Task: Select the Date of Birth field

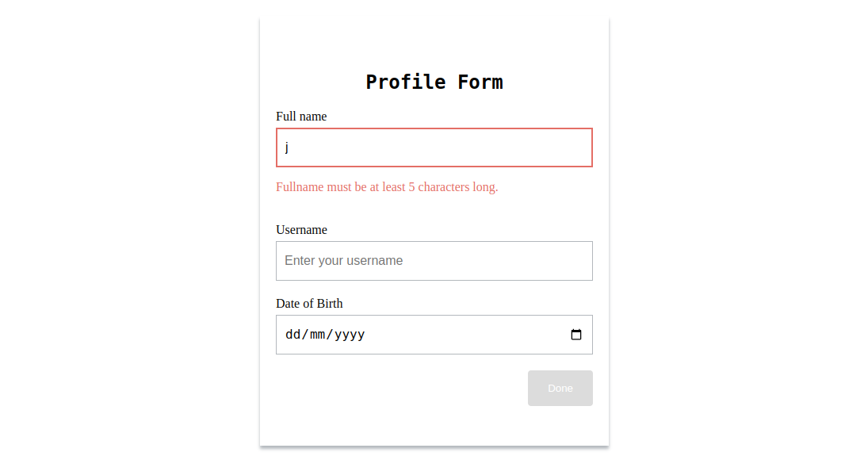Action: pyautogui.click(x=434, y=335)
